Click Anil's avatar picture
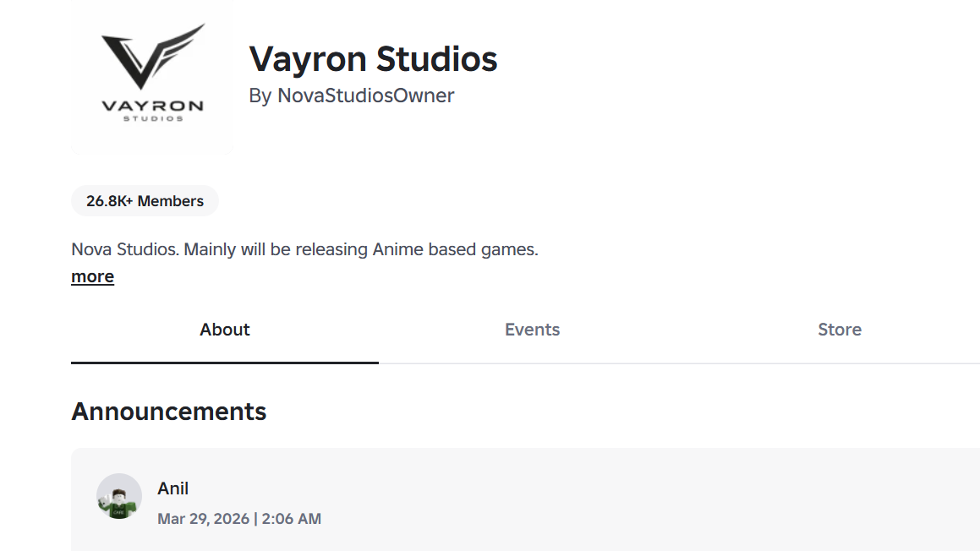 coord(118,496)
